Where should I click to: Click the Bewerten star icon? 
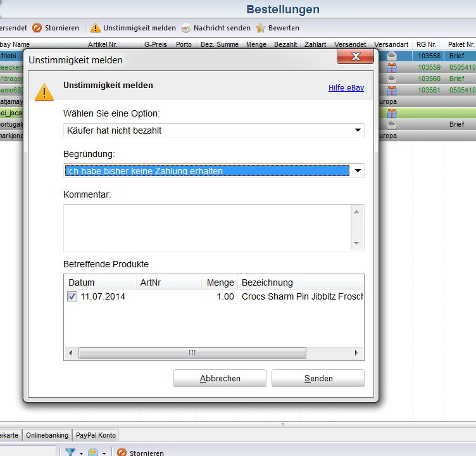[x=261, y=28]
